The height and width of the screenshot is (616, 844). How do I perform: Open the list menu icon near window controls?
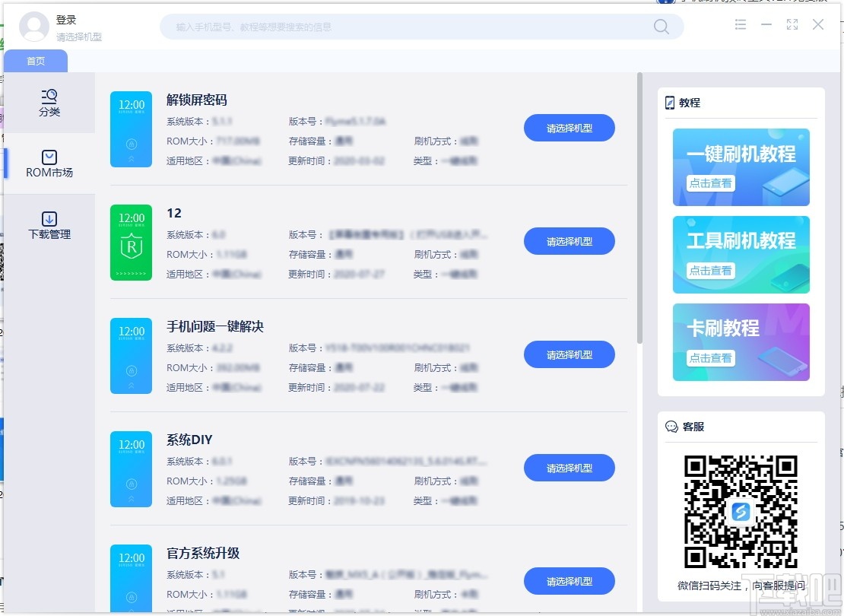pyautogui.click(x=741, y=24)
